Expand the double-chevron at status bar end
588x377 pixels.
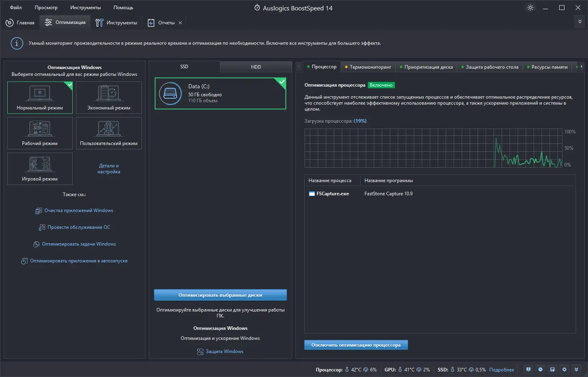click(576, 369)
